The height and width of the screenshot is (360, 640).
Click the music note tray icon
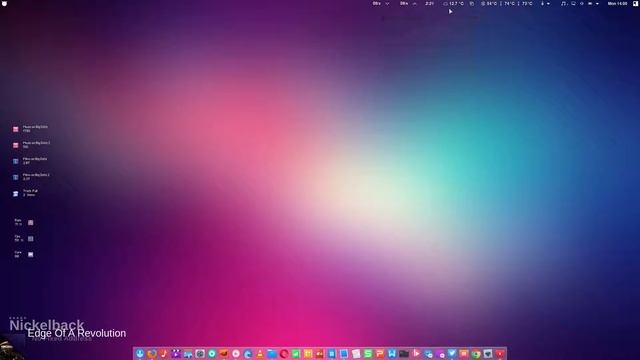tap(563, 3)
